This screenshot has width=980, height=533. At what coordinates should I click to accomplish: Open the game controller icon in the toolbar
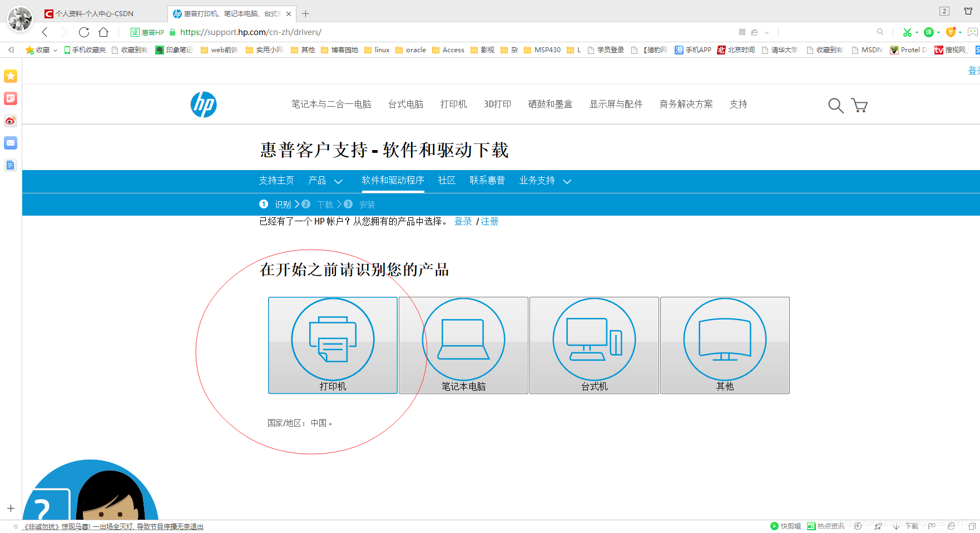coord(973,32)
